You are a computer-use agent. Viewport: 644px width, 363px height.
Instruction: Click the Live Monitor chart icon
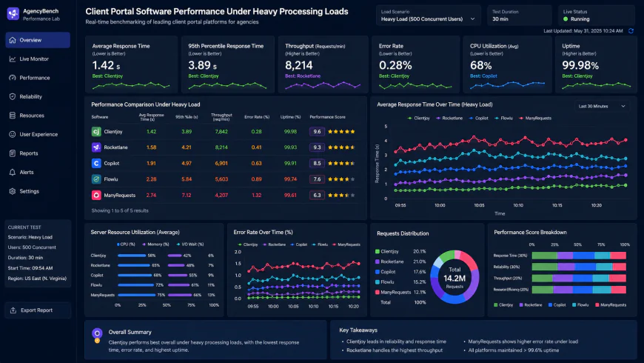(x=13, y=59)
